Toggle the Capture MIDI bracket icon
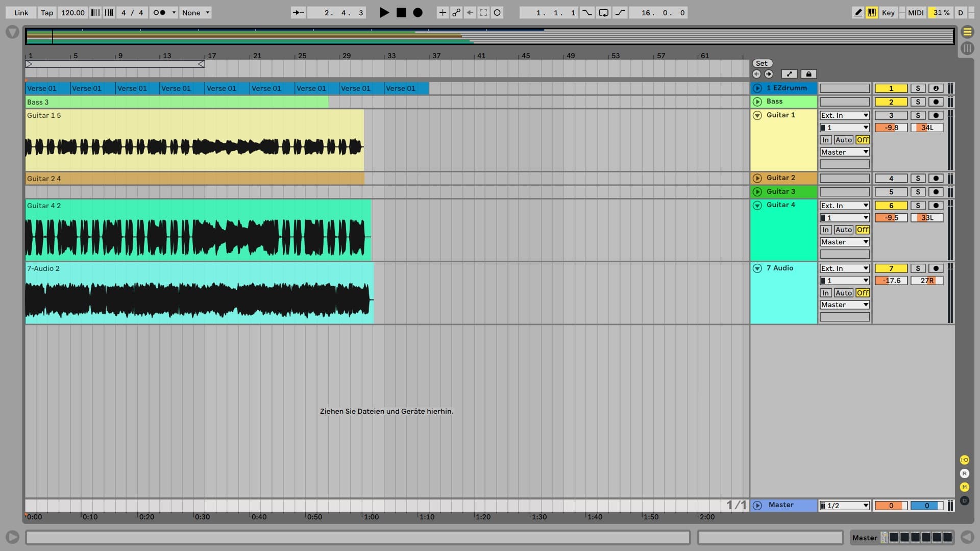The width and height of the screenshot is (980, 551). [483, 13]
